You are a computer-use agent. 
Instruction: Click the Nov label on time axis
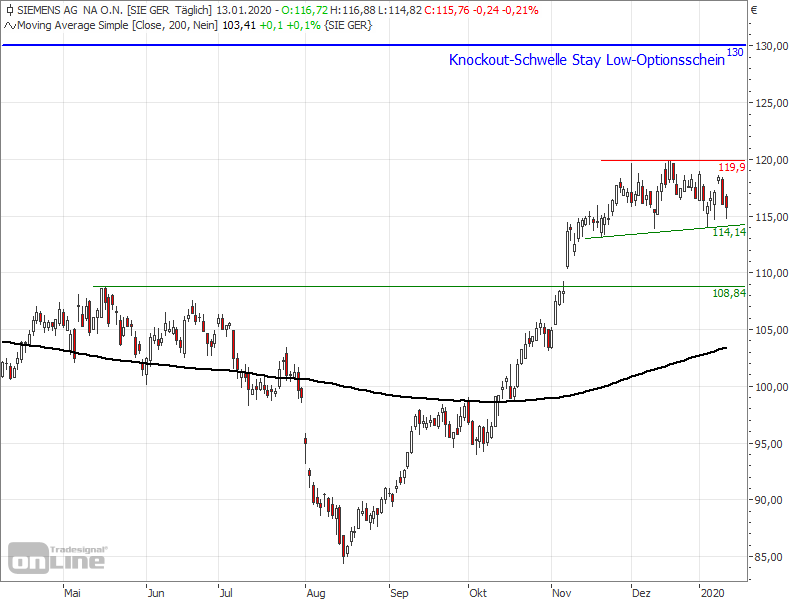(x=562, y=593)
